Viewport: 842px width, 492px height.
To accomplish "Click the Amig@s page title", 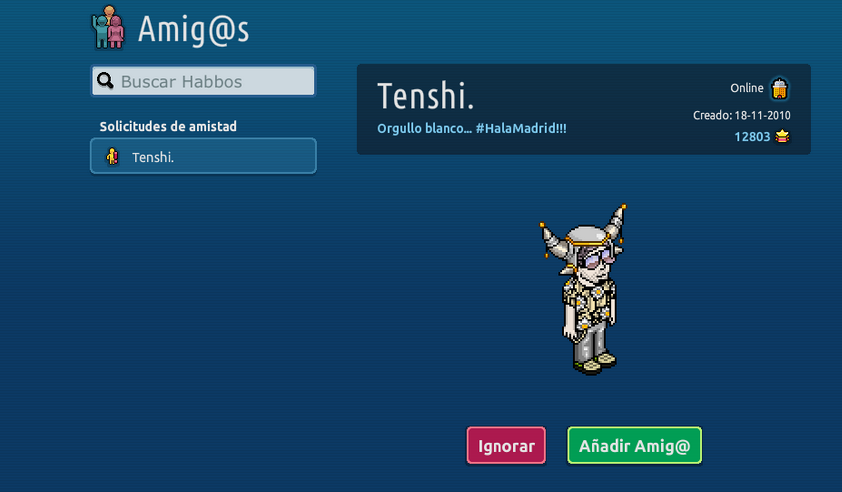I will tap(193, 30).
